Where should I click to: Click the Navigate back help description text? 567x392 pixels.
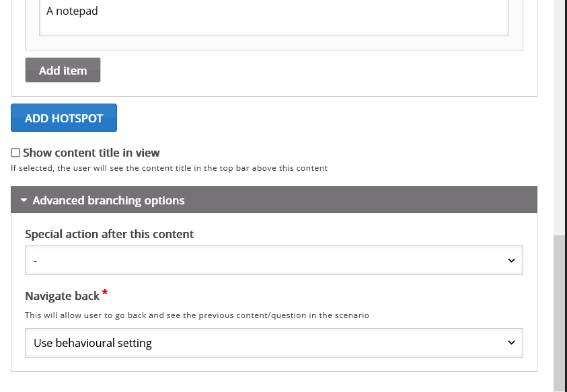pyautogui.click(x=197, y=315)
